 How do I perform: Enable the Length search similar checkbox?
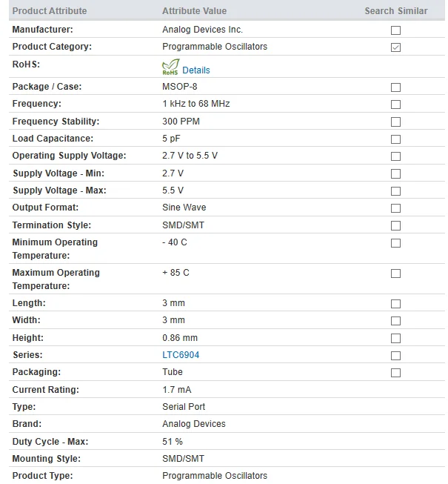click(395, 304)
